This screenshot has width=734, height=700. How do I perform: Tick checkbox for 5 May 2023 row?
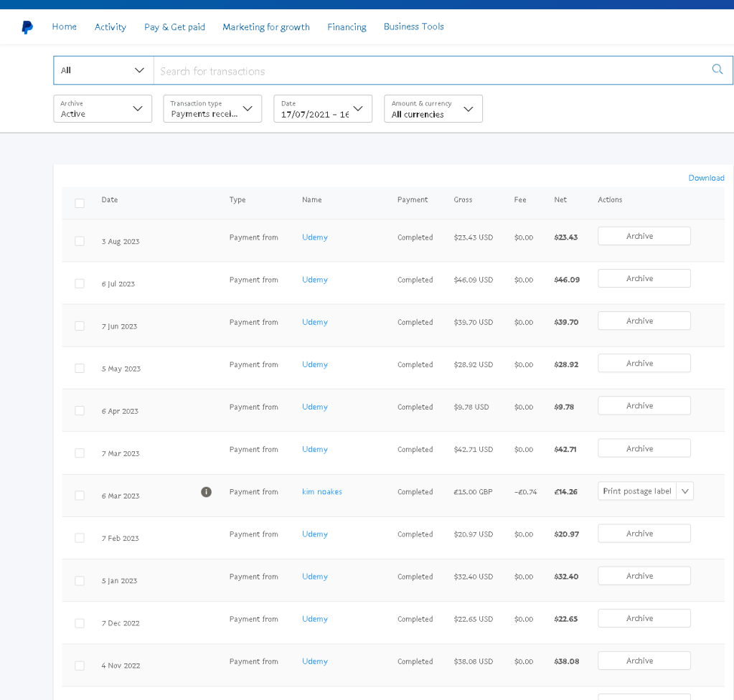click(80, 368)
